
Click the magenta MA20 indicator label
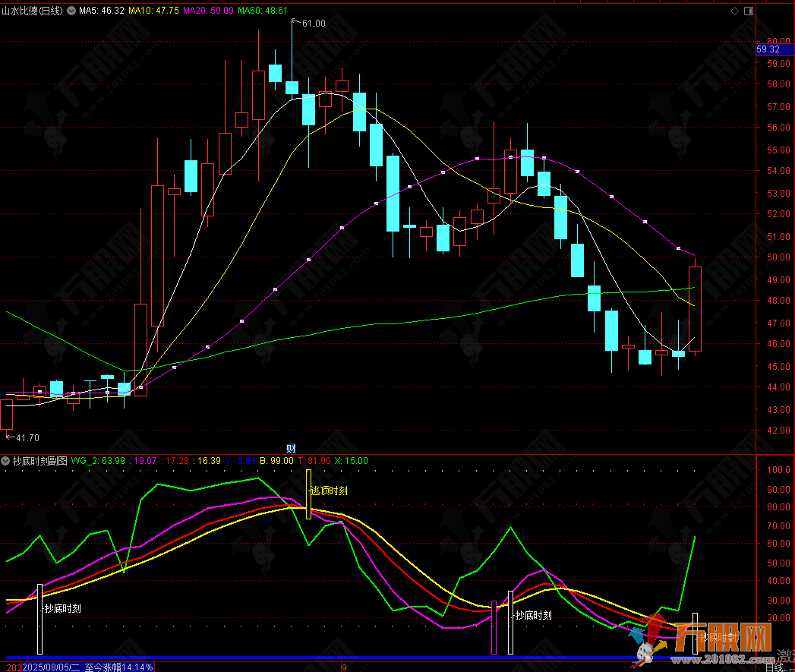point(208,11)
